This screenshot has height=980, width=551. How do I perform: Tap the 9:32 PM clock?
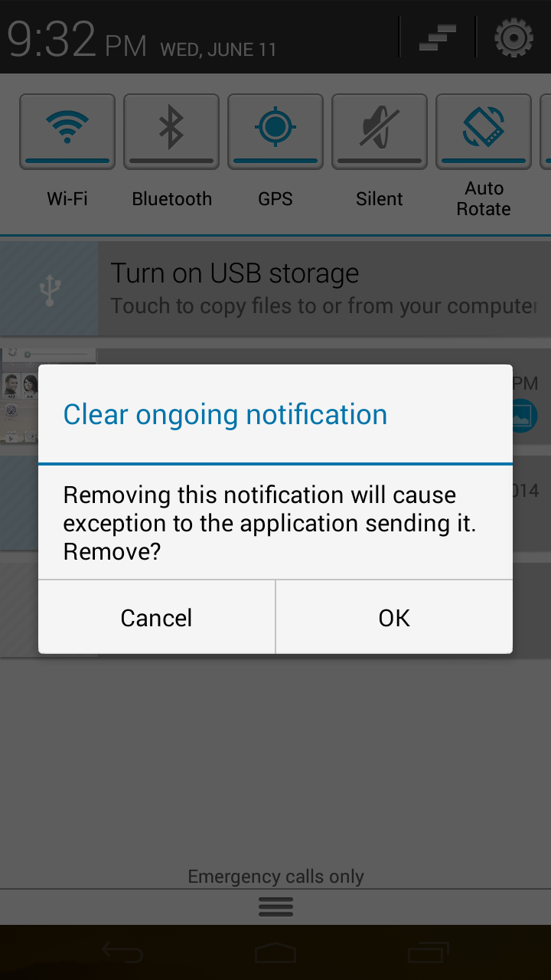point(77,40)
